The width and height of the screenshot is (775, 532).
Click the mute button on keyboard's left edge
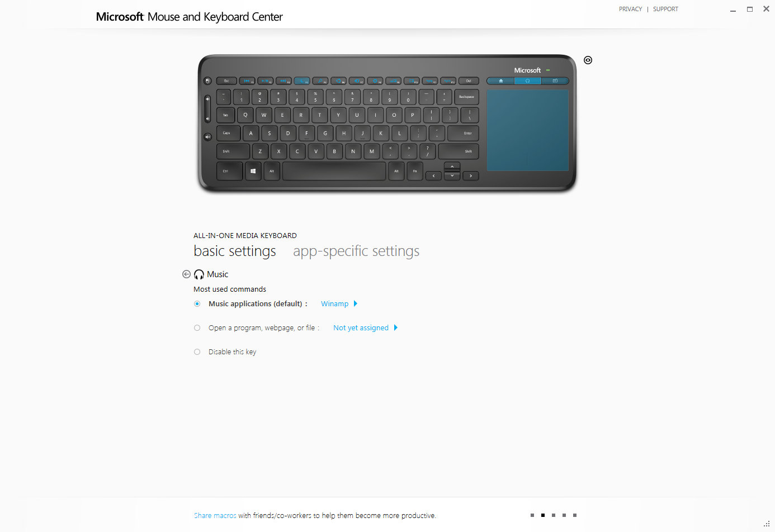pyautogui.click(x=207, y=136)
